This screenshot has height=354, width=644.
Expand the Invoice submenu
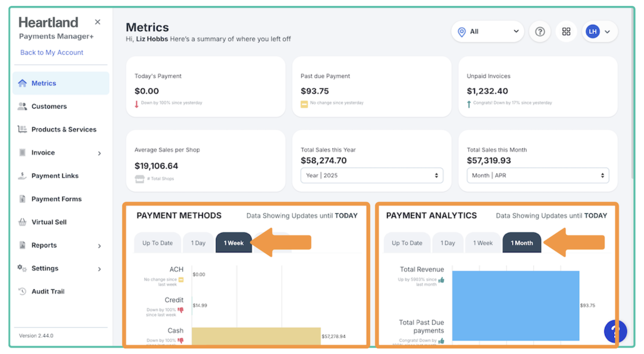click(x=99, y=153)
